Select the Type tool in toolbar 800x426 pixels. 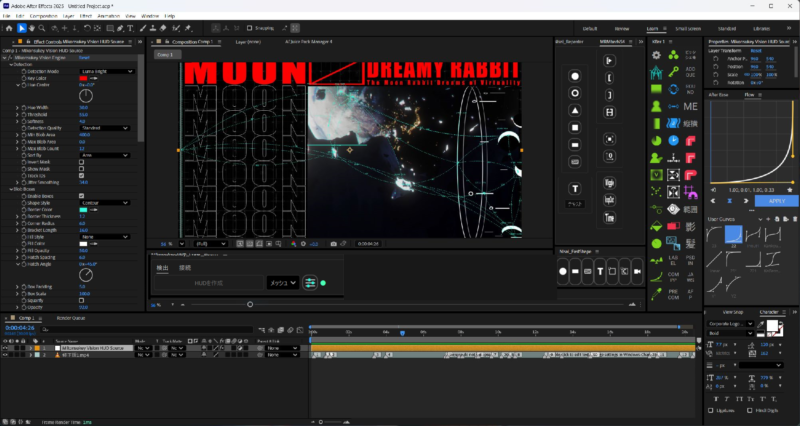click(131, 29)
